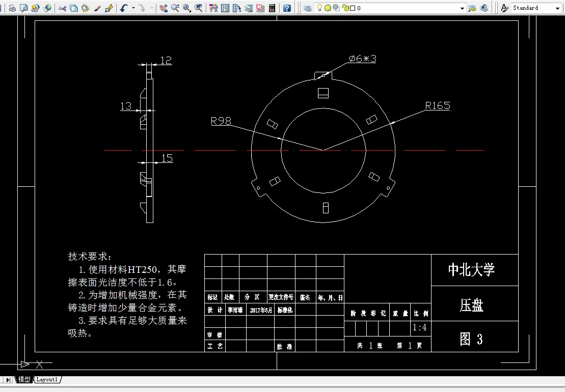This screenshot has height=392, width=565.
Task: Open the QuickCalc calculator icon
Action: [272, 8]
